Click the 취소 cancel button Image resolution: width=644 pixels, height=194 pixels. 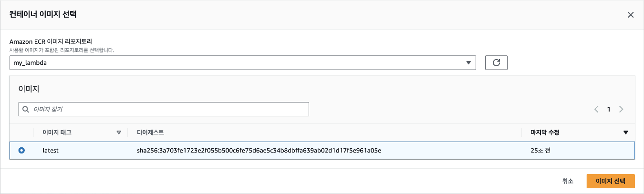[568, 181]
